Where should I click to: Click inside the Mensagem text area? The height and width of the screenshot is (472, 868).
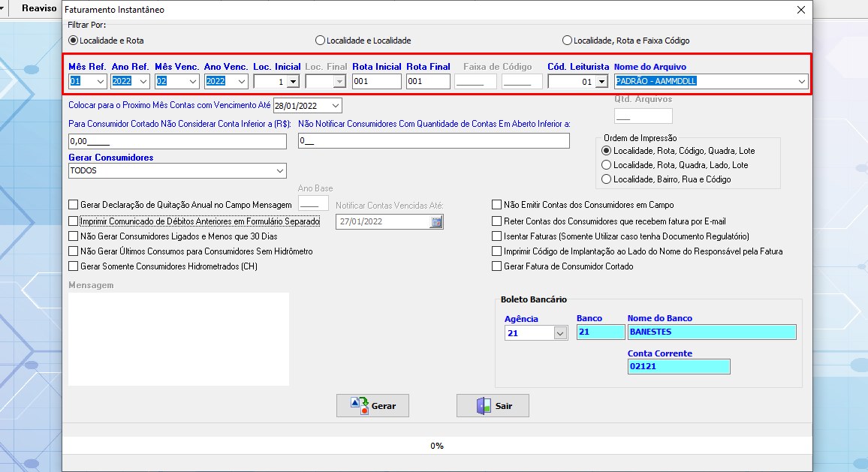click(179, 339)
